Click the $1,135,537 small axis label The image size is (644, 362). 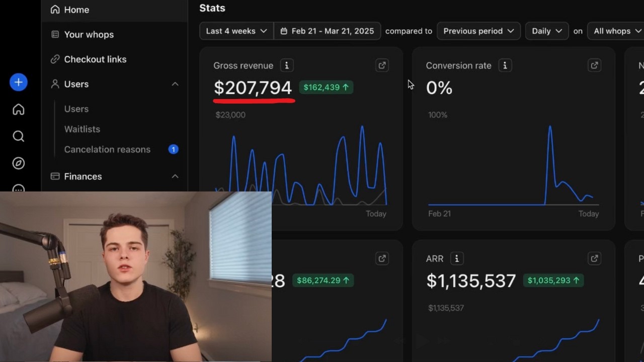click(x=446, y=308)
